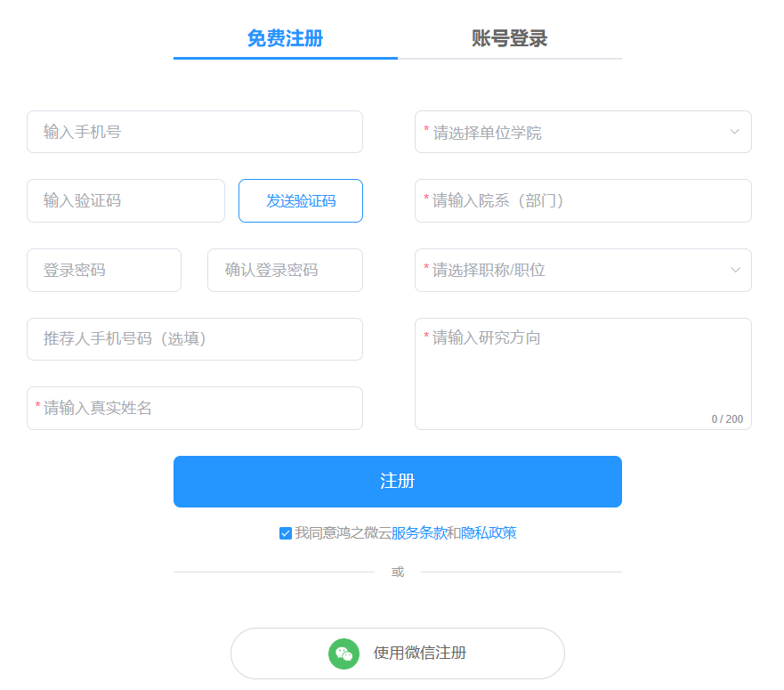Select the 请选择单位学院 combo box
Image resolution: width=784 pixels, height=690 pixels.
[x=570, y=132]
